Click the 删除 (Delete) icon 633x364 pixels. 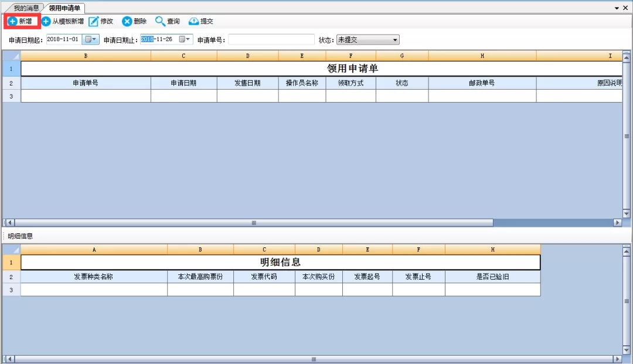tap(127, 22)
